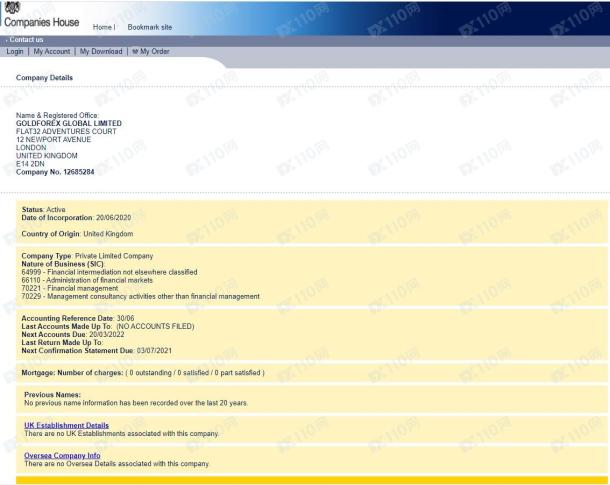The width and height of the screenshot is (610, 485).
Task: Click the Company Details heading
Action: pyautogui.click(x=44, y=77)
